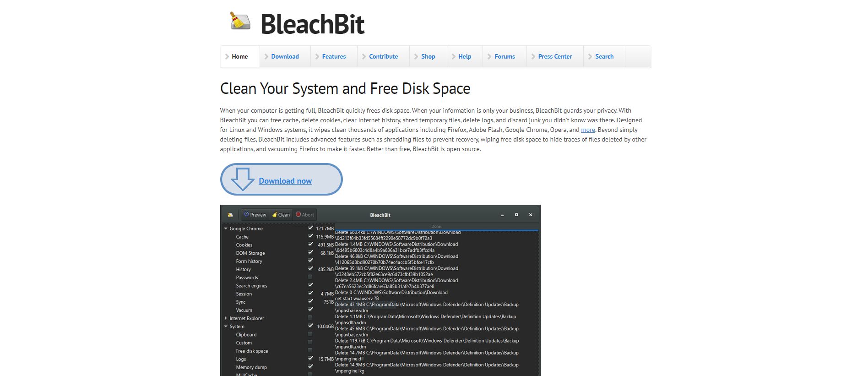Toggle the System checkbox
Viewport: 868px width, 376px height.
310,326
